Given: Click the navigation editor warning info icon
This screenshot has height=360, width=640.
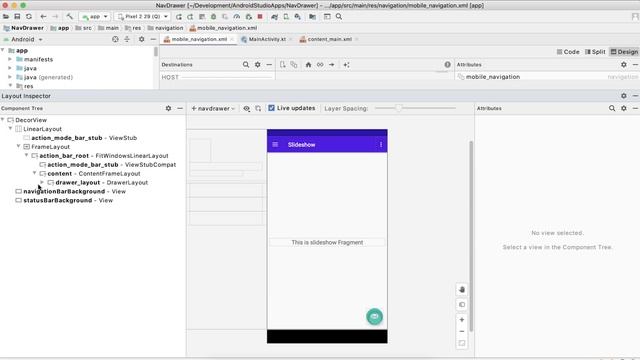Looking at the screenshot, I should click(x=447, y=64).
